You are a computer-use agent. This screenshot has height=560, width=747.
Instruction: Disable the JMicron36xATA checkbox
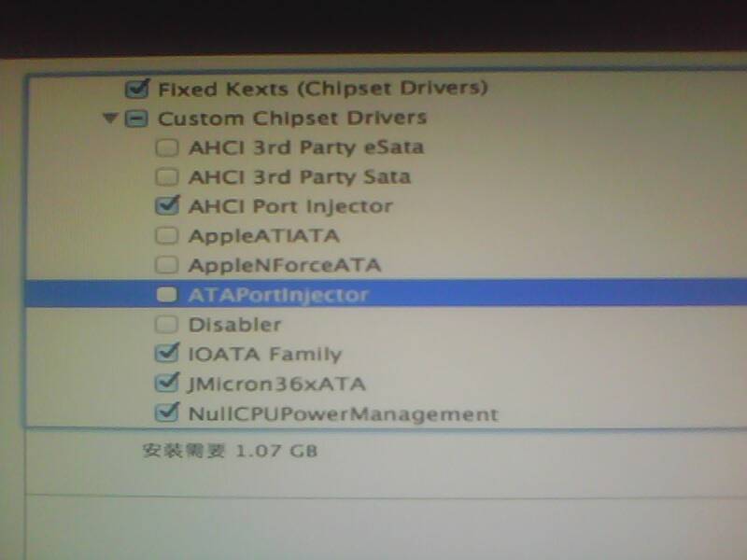tap(168, 383)
